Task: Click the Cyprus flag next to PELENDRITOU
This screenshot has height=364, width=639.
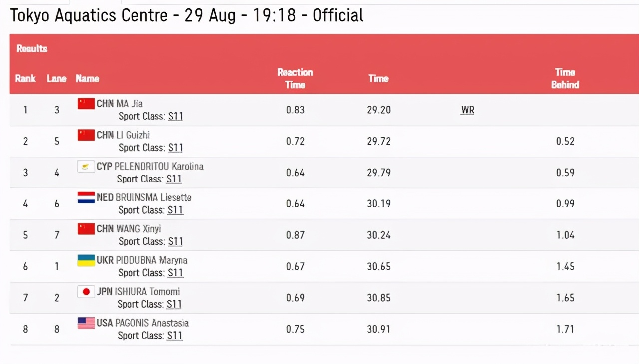Action: click(x=86, y=166)
